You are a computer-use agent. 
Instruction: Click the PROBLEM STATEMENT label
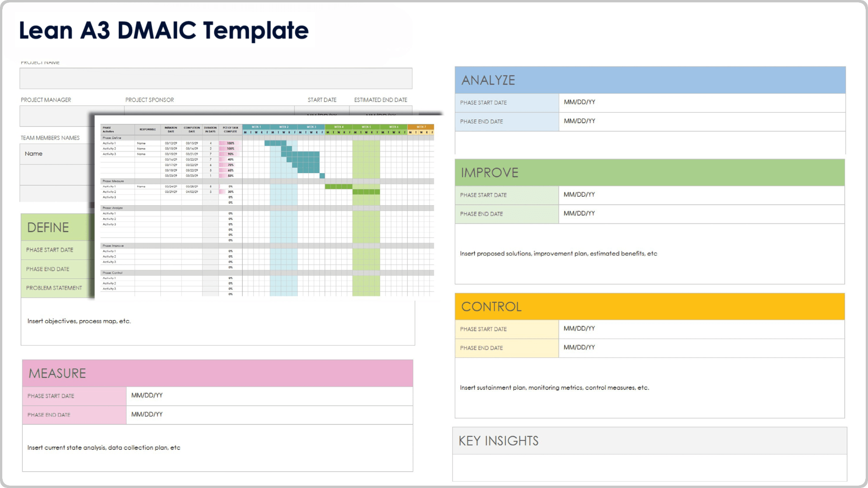[54, 288]
